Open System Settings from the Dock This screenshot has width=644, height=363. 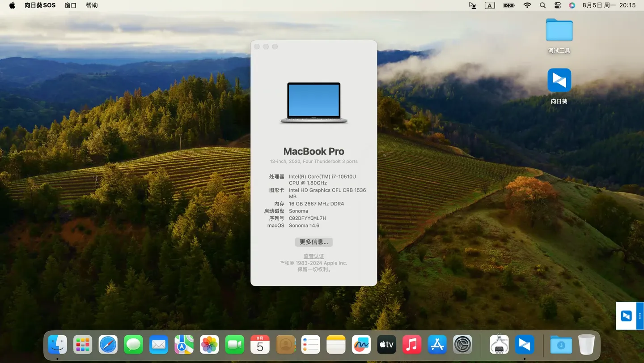pos(462,345)
